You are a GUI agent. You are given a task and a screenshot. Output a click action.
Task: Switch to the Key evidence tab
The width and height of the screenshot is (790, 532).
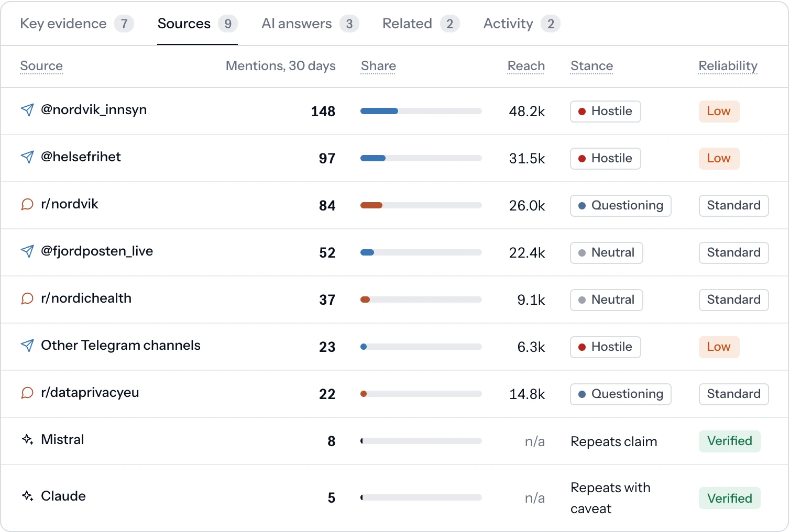pyautogui.click(x=77, y=24)
